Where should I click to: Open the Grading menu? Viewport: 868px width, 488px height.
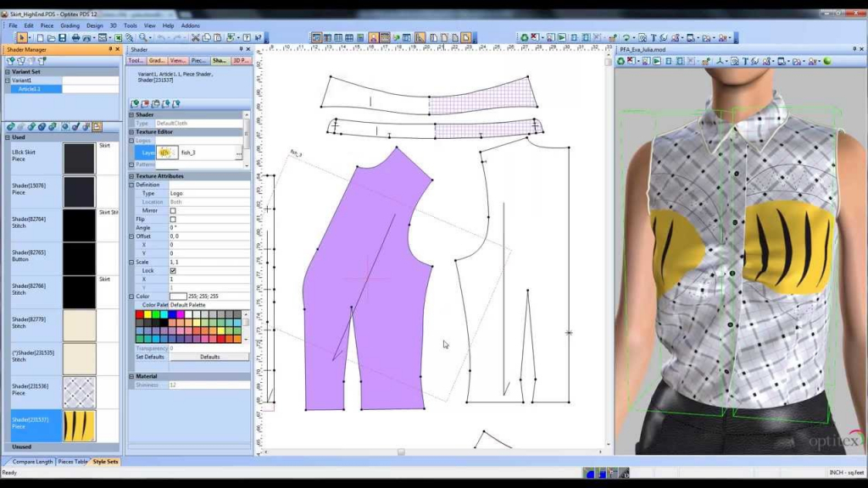[x=70, y=25]
